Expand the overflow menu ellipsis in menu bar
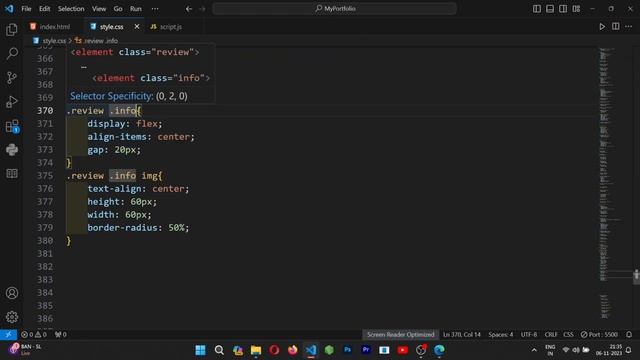The width and height of the screenshot is (640, 360). point(155,9)
